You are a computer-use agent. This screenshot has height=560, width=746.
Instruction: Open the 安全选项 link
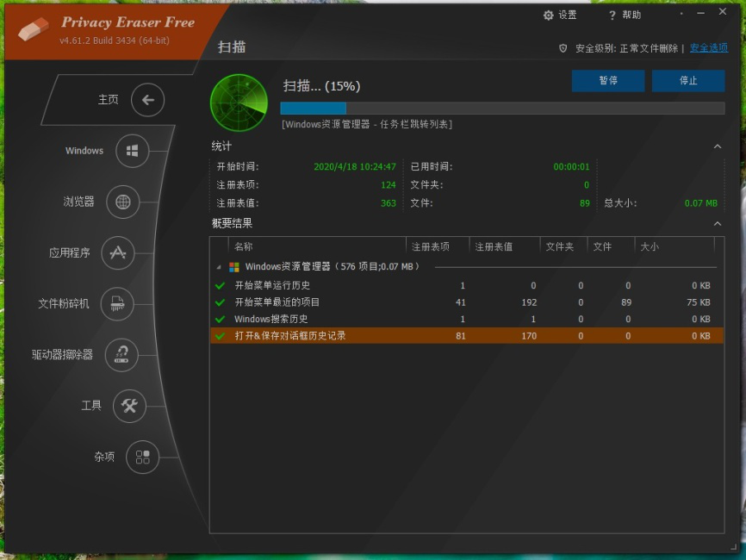click(709, 48)
